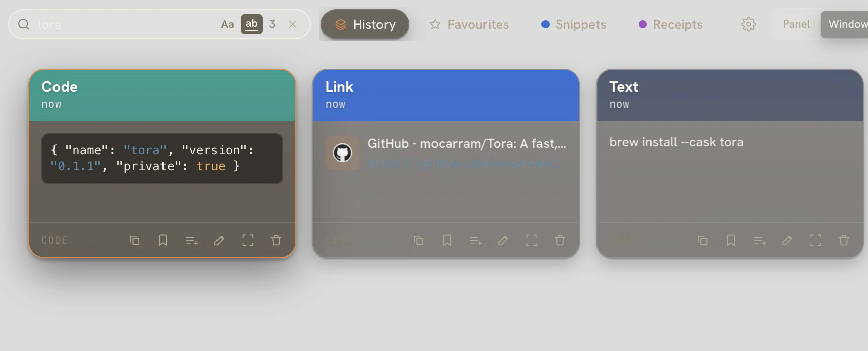This screenshot has width=868, height=351.
Task: Open settings via the gear icon
Action: tap(749, 24)
